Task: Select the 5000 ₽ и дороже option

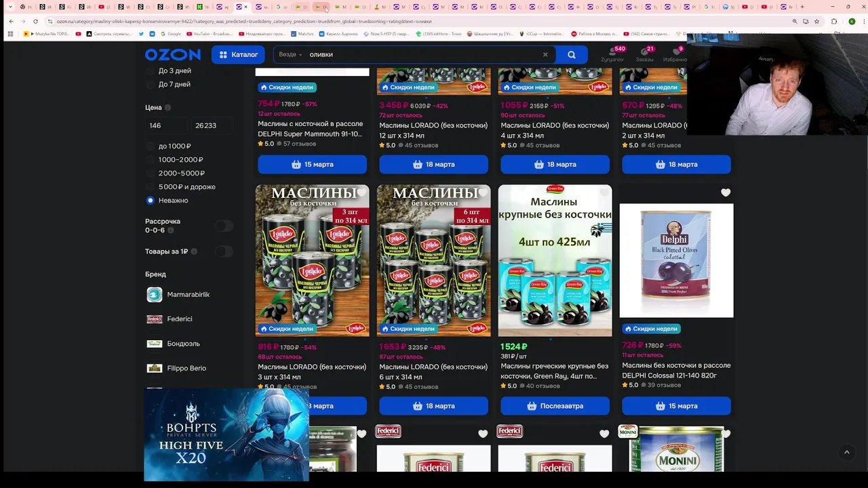Action: click(x=181, y=186)
